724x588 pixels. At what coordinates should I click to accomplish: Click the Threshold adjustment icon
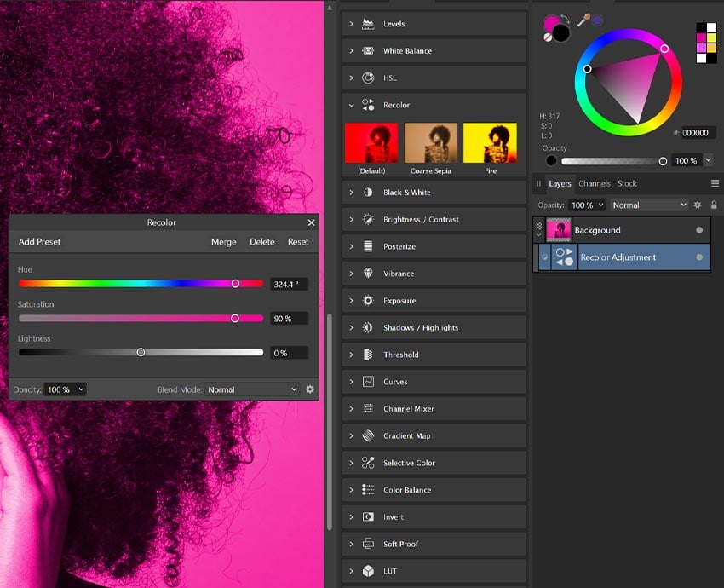click(x=369, y=354)
